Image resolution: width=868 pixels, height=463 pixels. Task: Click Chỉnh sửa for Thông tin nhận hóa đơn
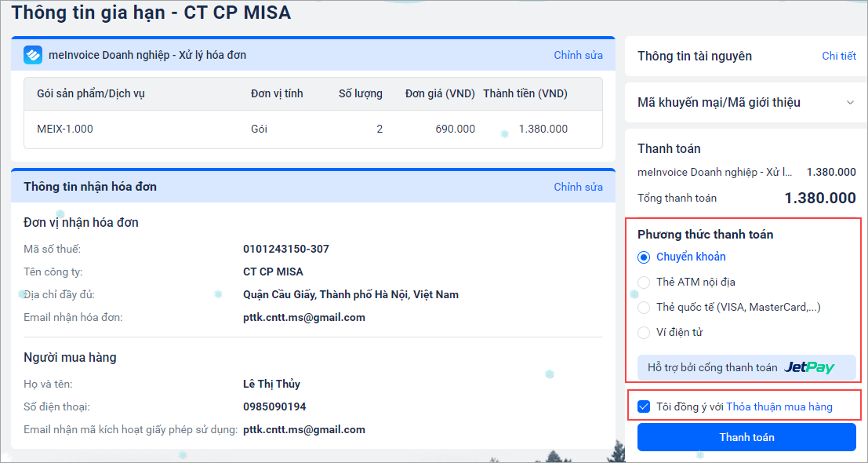click(x=578, y=187)
